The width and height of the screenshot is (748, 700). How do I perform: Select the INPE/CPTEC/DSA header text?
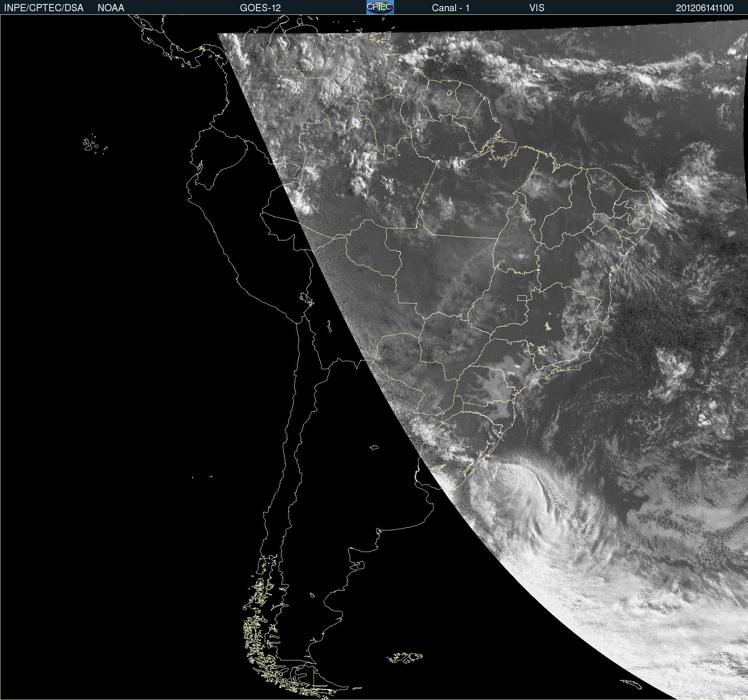click(44, 8)
